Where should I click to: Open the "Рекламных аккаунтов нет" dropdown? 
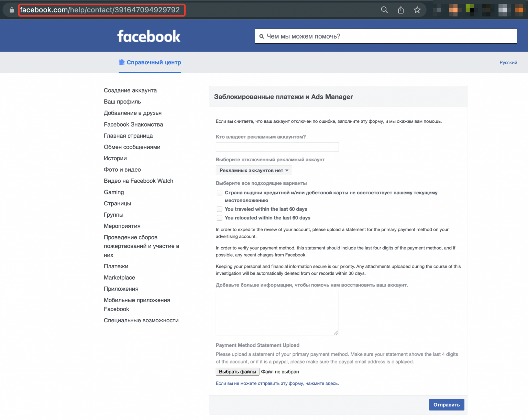tap(254, 170)
